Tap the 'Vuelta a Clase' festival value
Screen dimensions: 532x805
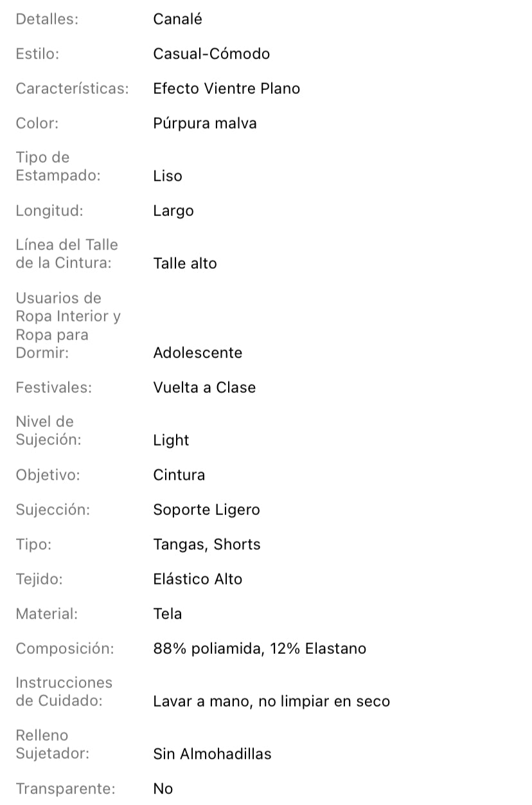(204, 388)
